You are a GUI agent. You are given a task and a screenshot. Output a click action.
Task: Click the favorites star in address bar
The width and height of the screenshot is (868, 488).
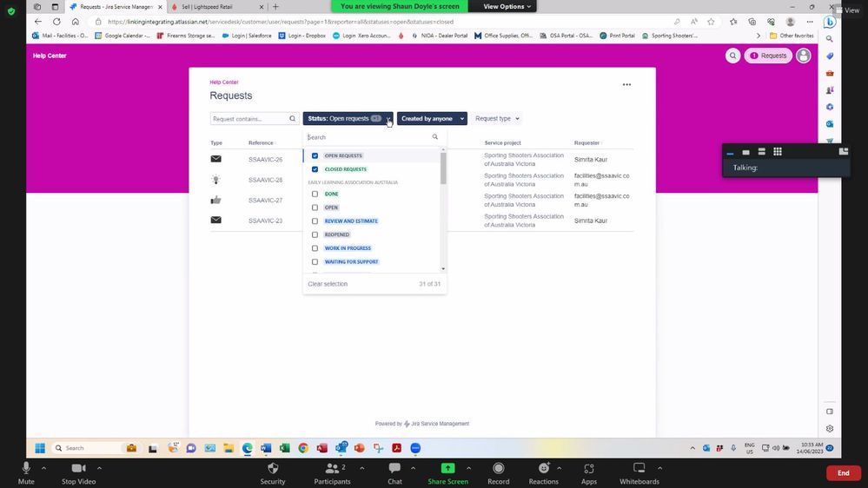point(711,22)
